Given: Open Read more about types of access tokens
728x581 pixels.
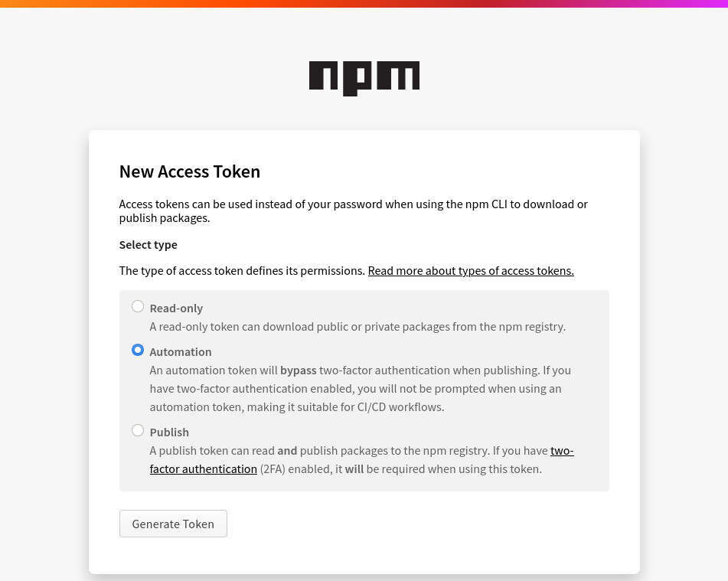Looking at the screenshot, I should point(470,271).
